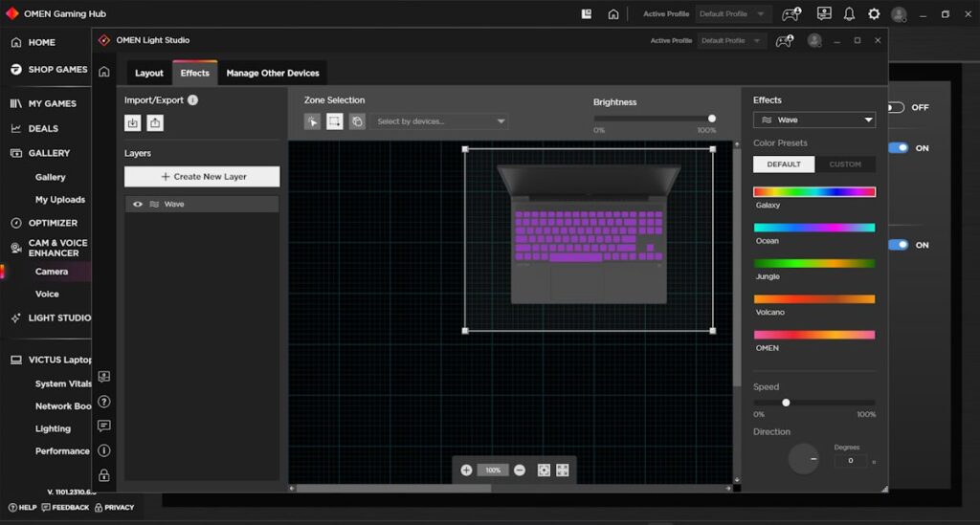
Task: Open LIGHT STUDIO in sidebar
Action: point(59,317)
